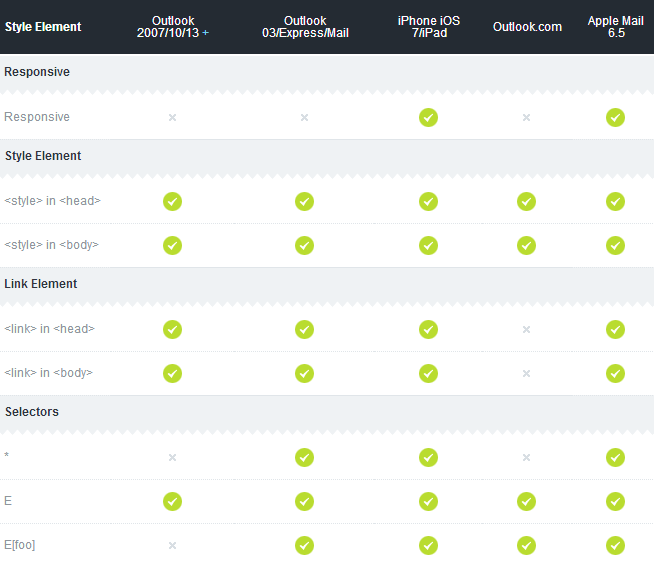Click the Link Element section heading

pyautogui.click(x=40, y=284)
